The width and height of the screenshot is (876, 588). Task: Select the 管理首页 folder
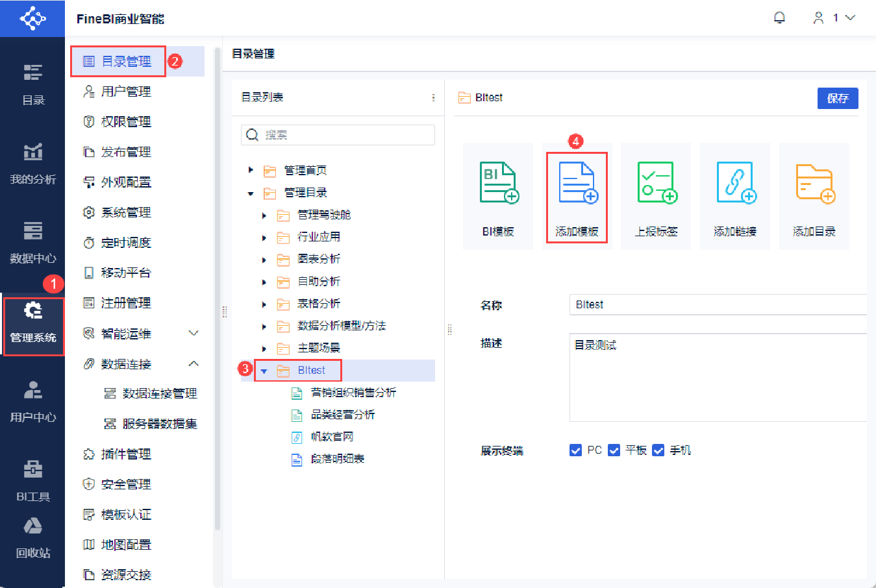305,170
